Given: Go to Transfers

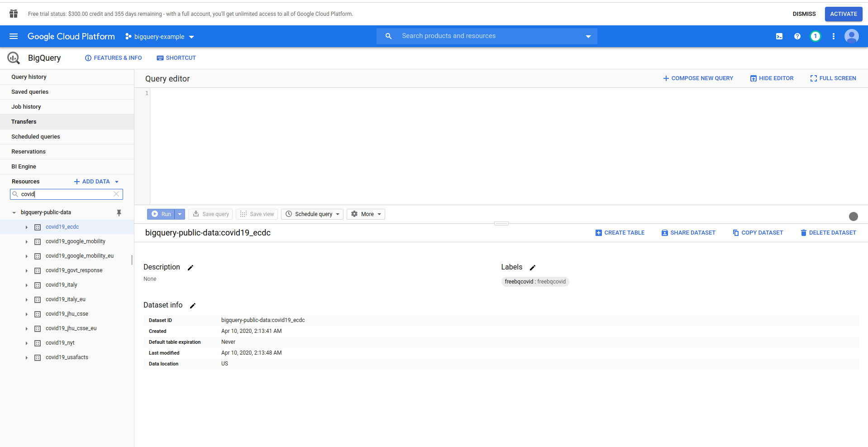Looking at the screenshot, I should coord(67,122).
